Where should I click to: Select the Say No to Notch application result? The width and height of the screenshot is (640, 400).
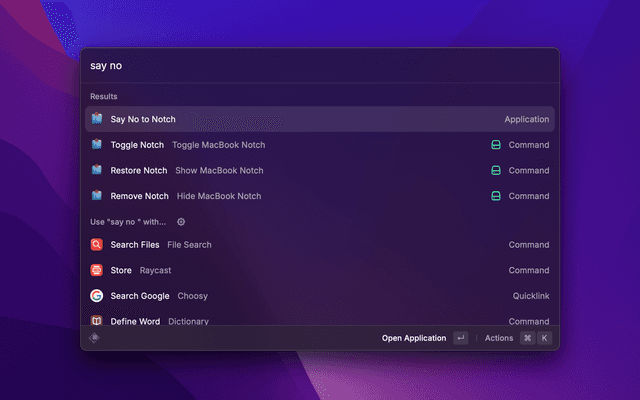click(x=320, y=119)
